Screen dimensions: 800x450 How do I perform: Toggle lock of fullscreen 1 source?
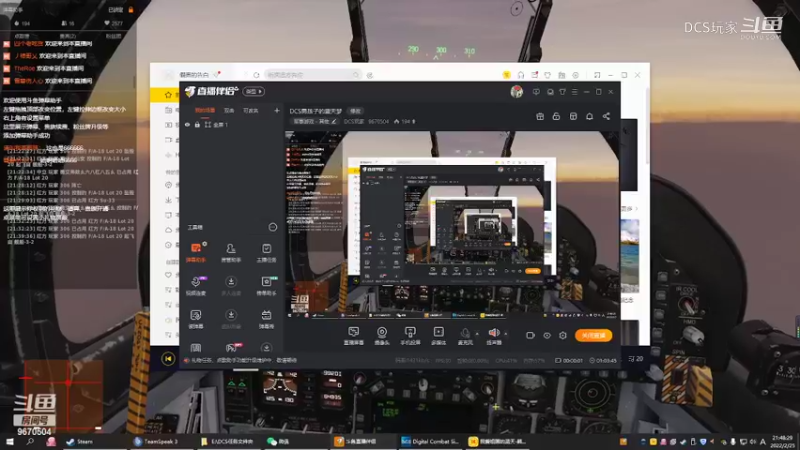point(197,124)
